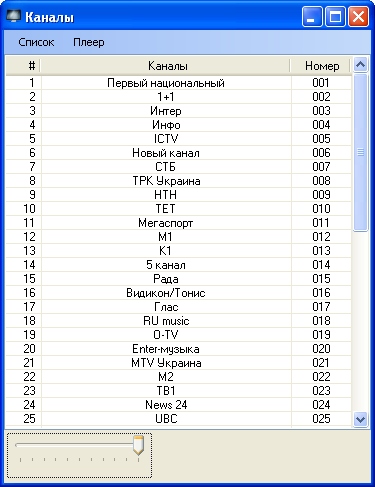Click the volume slider thumb
Screen dimensions: 375x487
138,445
